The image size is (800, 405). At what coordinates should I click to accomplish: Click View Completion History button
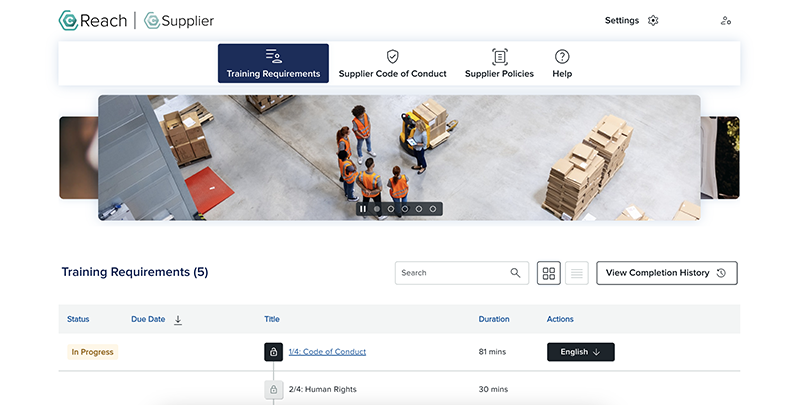pos(666,273)
